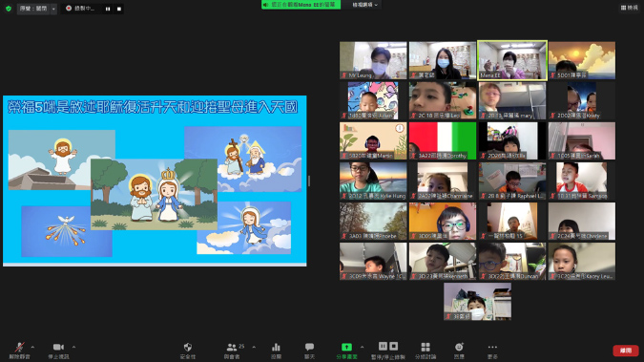Click the red Leave meeting button

pos(626,351)
